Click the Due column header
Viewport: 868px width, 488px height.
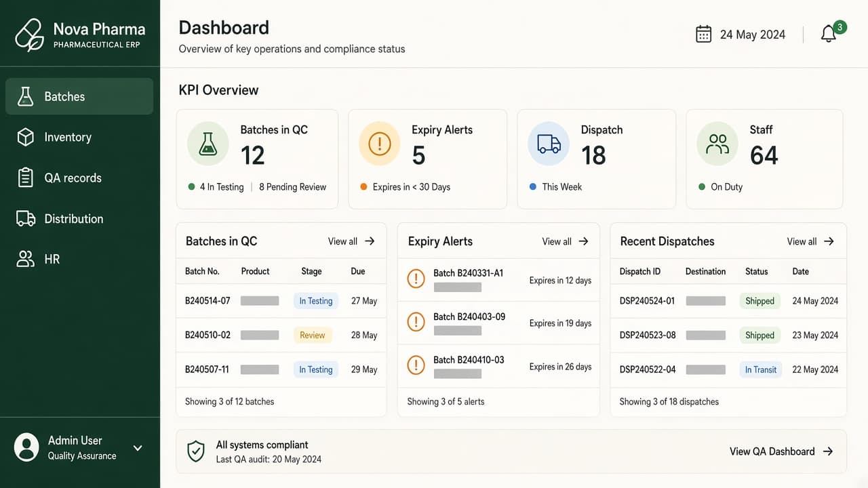tap(358, 271)
